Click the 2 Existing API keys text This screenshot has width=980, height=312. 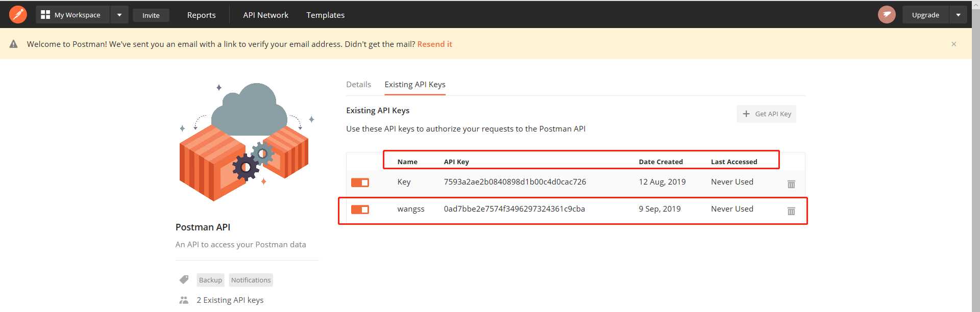(230, 300)
